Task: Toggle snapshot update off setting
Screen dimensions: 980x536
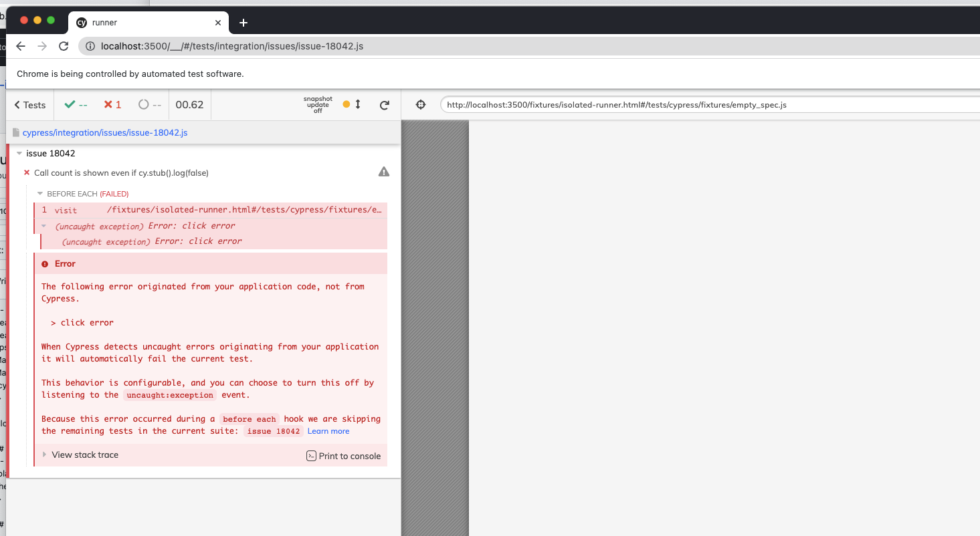Action: coord(317,105)
